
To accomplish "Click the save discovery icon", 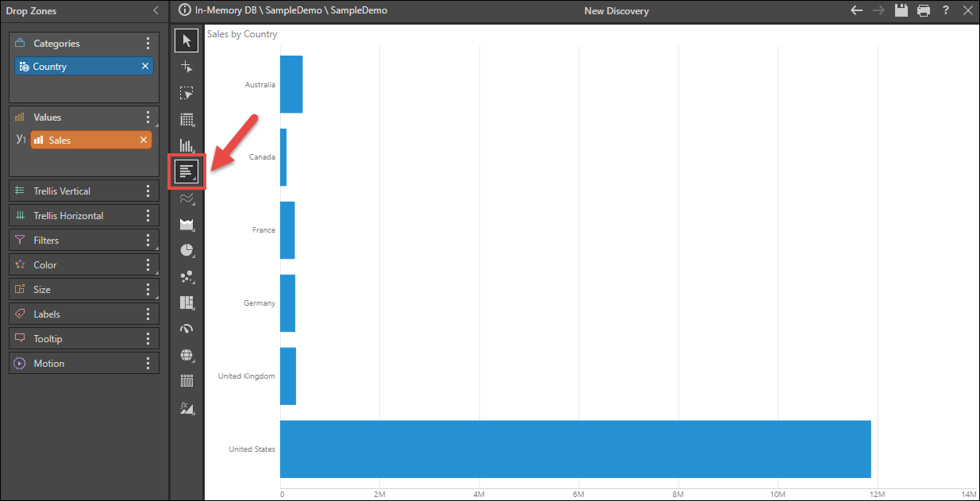I will [901, 11].
